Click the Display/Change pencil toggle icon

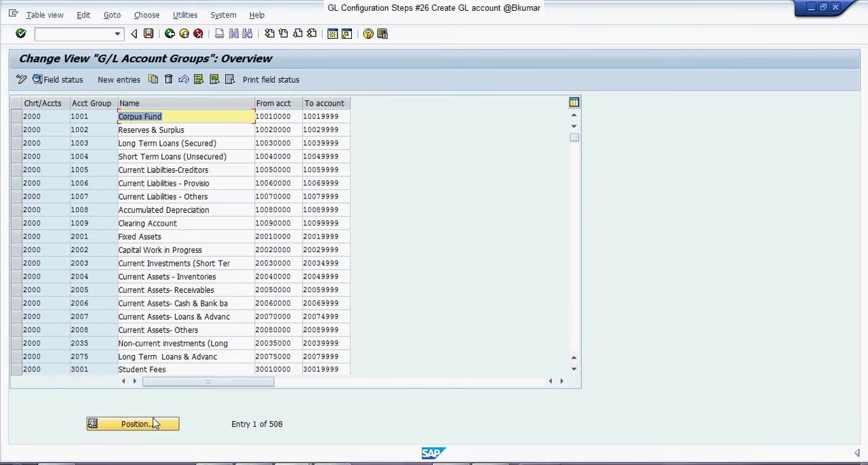click(x=22, y=79)
